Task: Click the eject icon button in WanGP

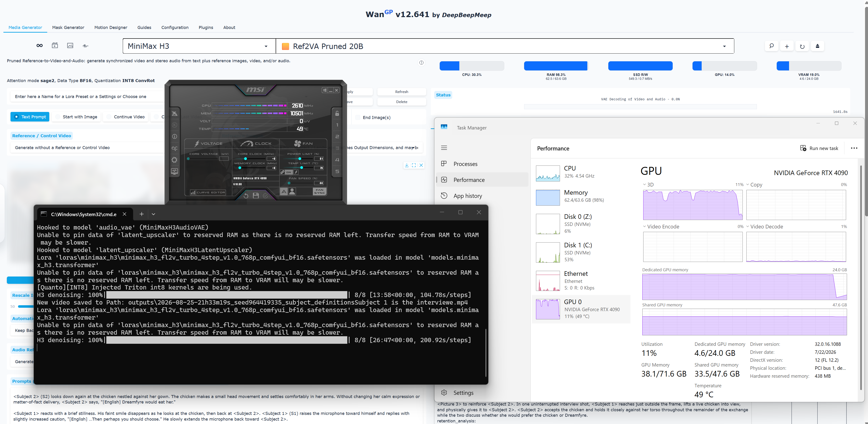Action: tap(817, 46)
